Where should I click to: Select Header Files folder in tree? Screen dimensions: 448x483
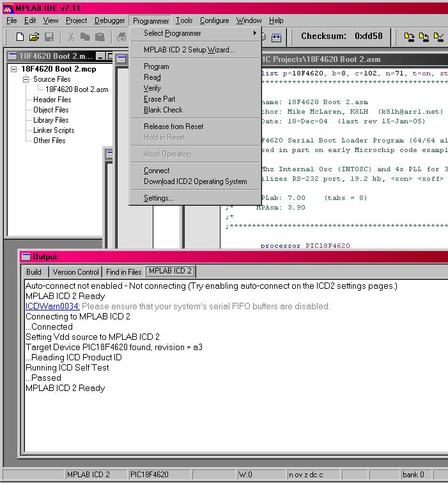(52, 100)
